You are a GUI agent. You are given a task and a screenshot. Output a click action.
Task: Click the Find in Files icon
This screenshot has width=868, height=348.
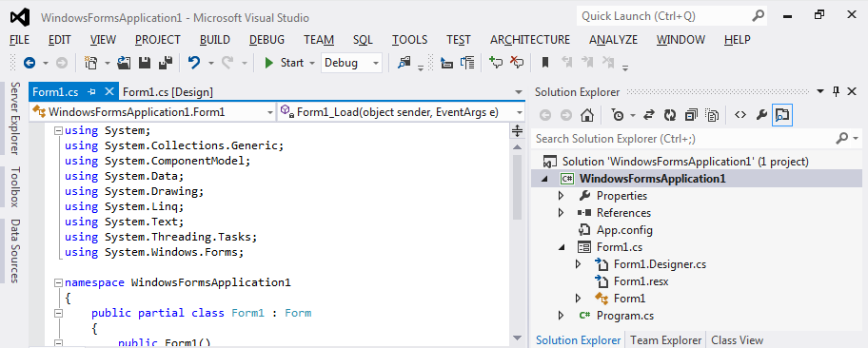click(404, 63)
